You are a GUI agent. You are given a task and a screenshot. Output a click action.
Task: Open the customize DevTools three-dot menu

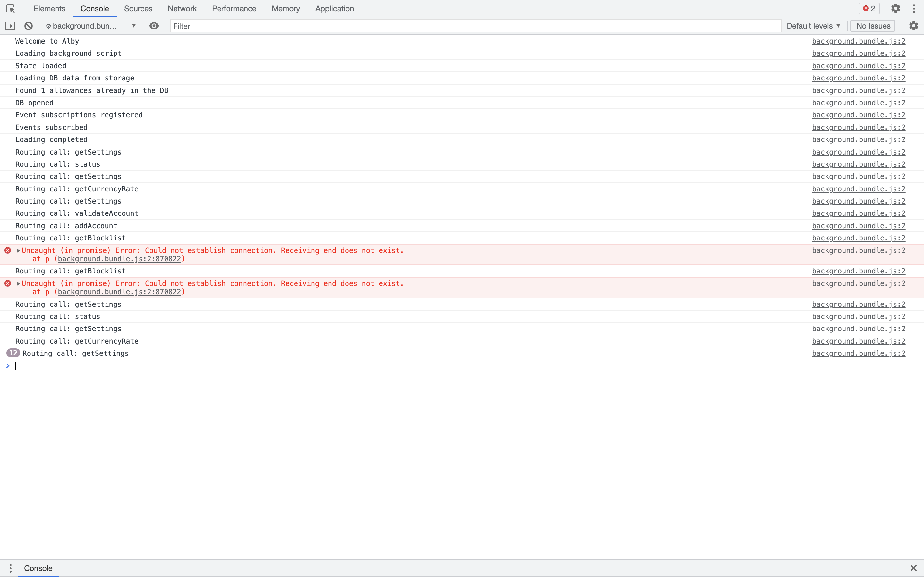[914, 8]
